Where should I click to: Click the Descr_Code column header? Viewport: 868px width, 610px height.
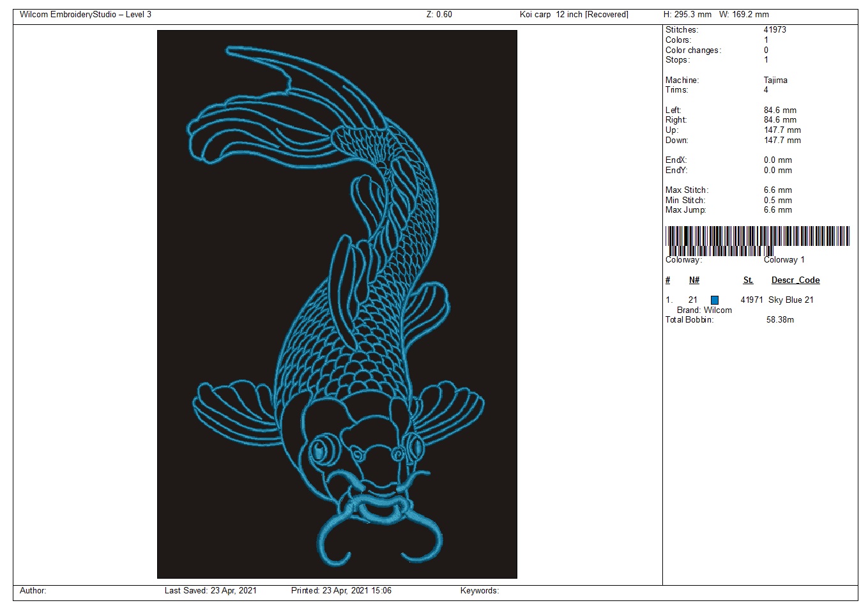tap(795, 280)
